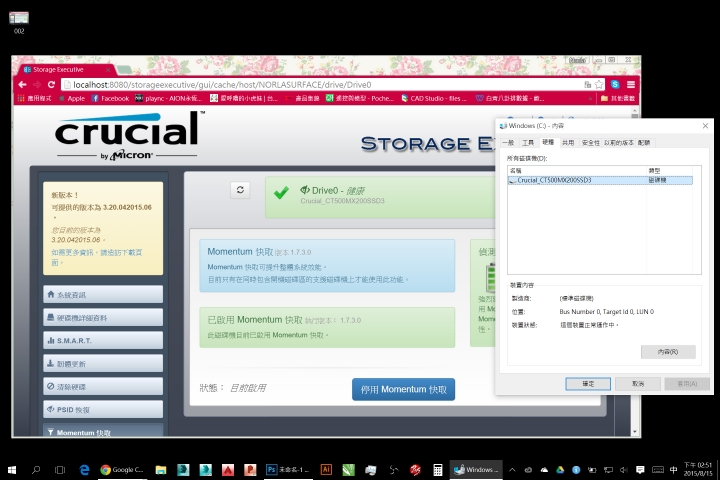The width and height of the screenshot is (720, 480).
Task: Open the volume tray icon
Action: click(624, 469)
